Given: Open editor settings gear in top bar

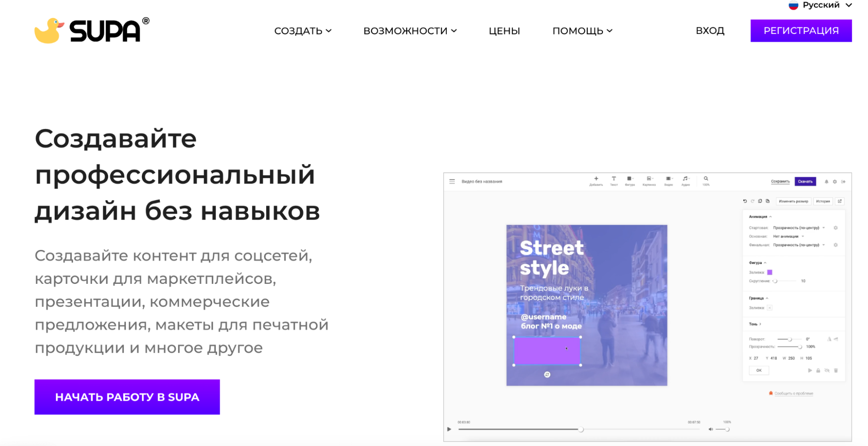Looking at the screenshot, I should point(835,182).
